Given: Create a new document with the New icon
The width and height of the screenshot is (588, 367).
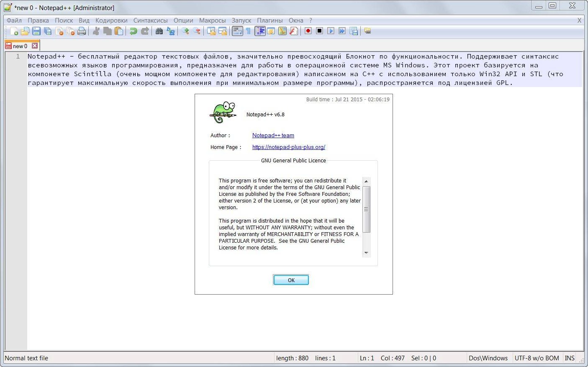Looking at the screenshot, I should [x=14, y=31].
